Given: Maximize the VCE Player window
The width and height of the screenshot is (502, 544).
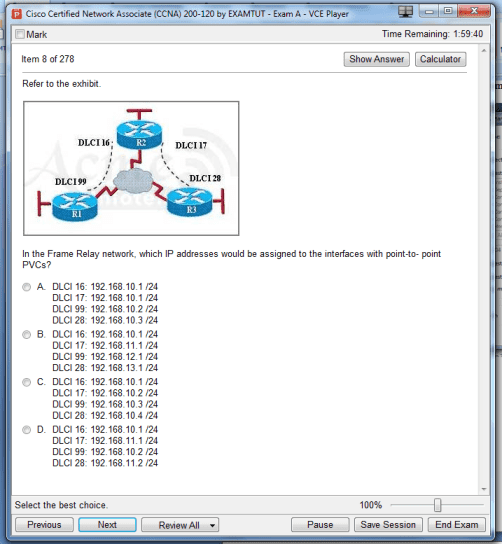Looking at the screenshot, I should [x=448, y=11].
